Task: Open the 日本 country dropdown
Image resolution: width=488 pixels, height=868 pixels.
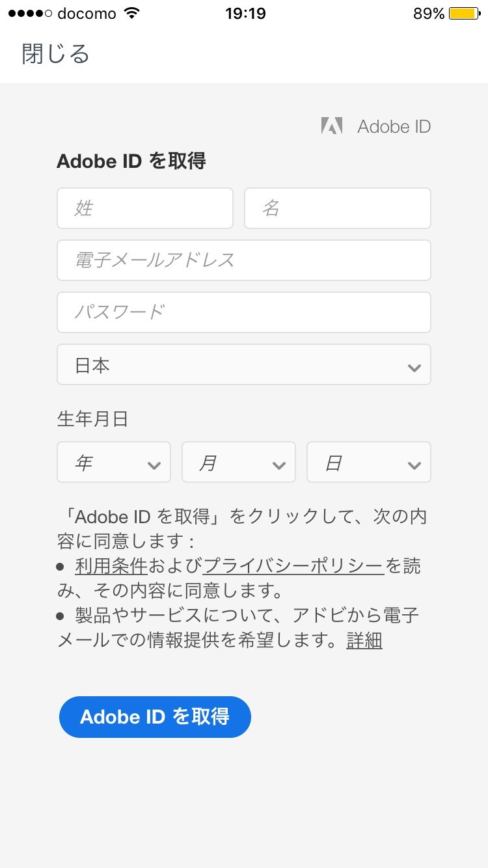Action: [243, 364]
